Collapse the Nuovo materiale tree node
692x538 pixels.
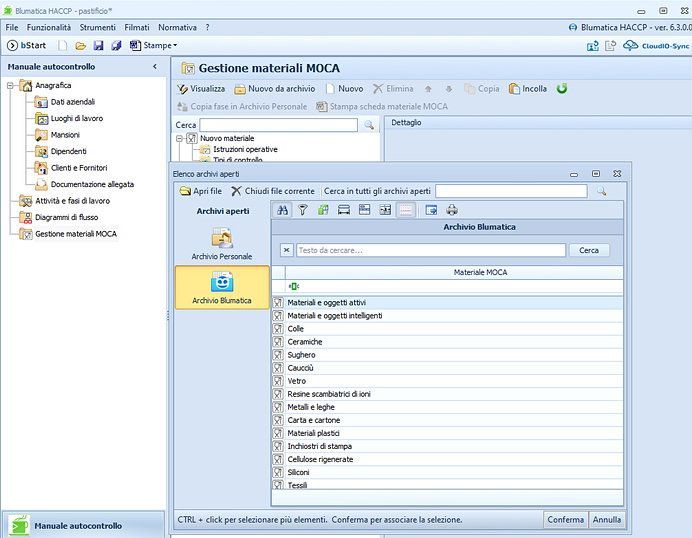tap(180, 138)
